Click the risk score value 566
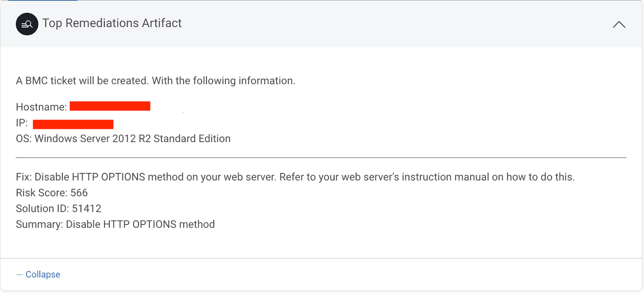 point(79,193)
